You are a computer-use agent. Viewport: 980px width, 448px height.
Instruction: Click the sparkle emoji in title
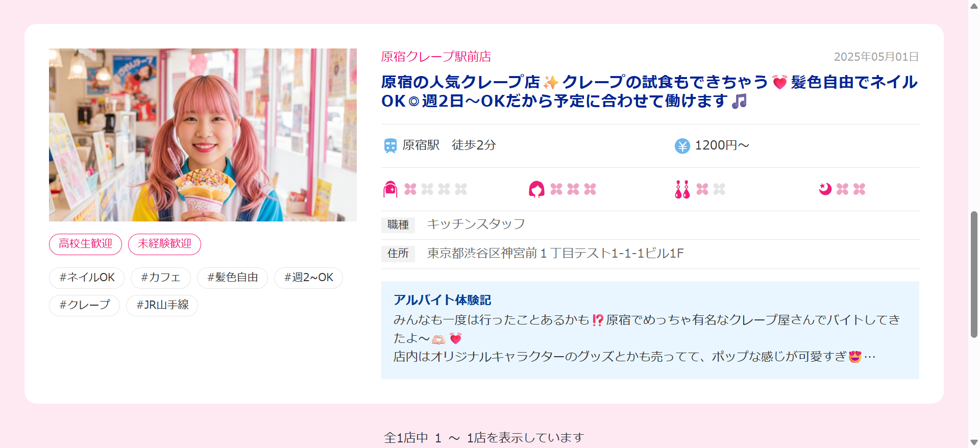pyautogui.click(x=551, y=82)
